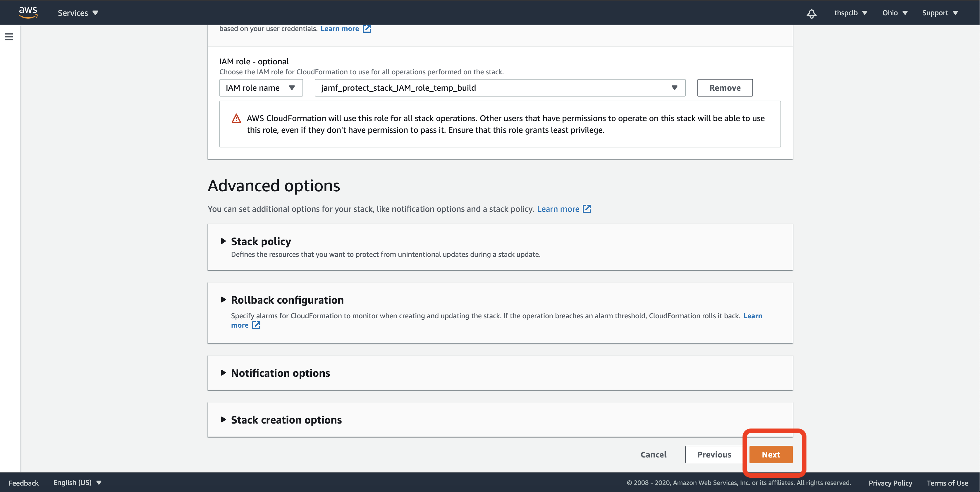Screen dimensions: 980x492
Task: Click the copyright notice in footer
Action: (739, 483)
